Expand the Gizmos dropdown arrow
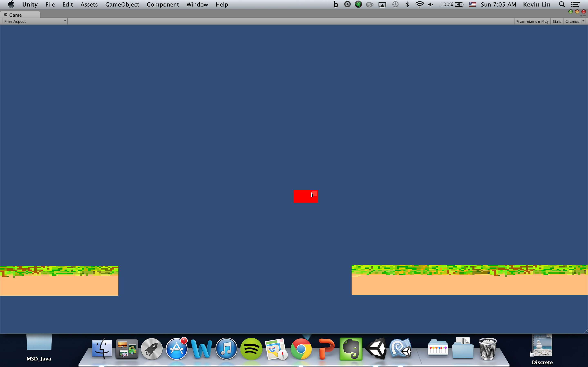The height and width of the screenshot is (367, 588). pos(583,21)
